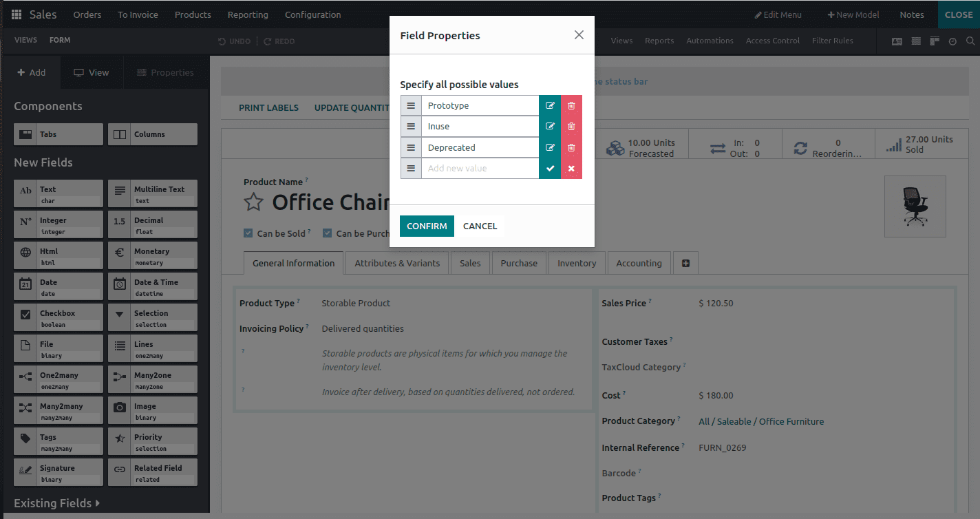
Task: Click the Undo icon in Studio toolbar
Action: [234, 41]
